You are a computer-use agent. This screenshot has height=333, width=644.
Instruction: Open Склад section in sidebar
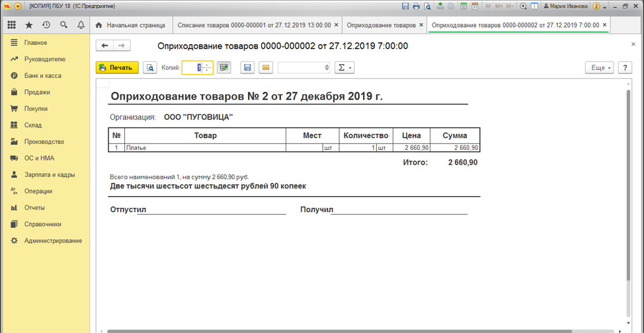tap(33, 125)
